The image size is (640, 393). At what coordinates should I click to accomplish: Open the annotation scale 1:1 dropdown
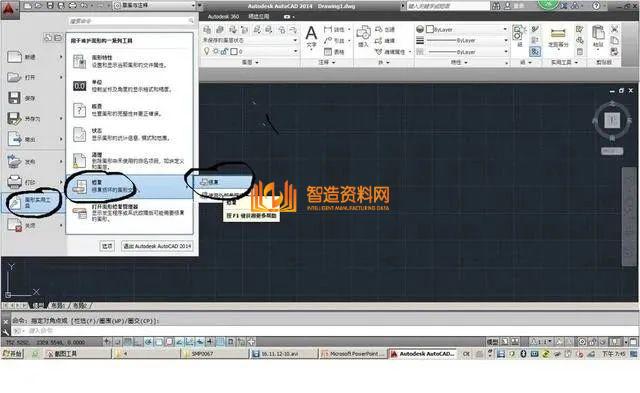pos(543,342)
